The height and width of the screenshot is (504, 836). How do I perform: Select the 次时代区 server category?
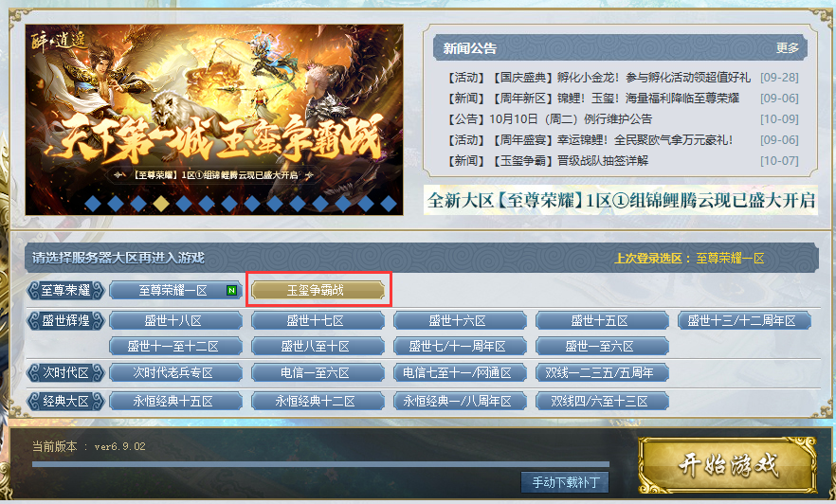click(x=65, y=372)
